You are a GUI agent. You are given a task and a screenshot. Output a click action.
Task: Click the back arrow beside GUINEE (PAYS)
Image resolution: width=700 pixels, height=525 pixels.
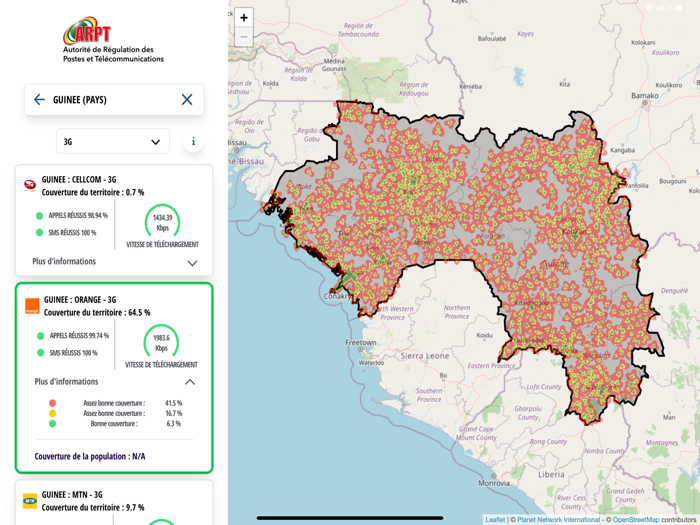point(39,100)
